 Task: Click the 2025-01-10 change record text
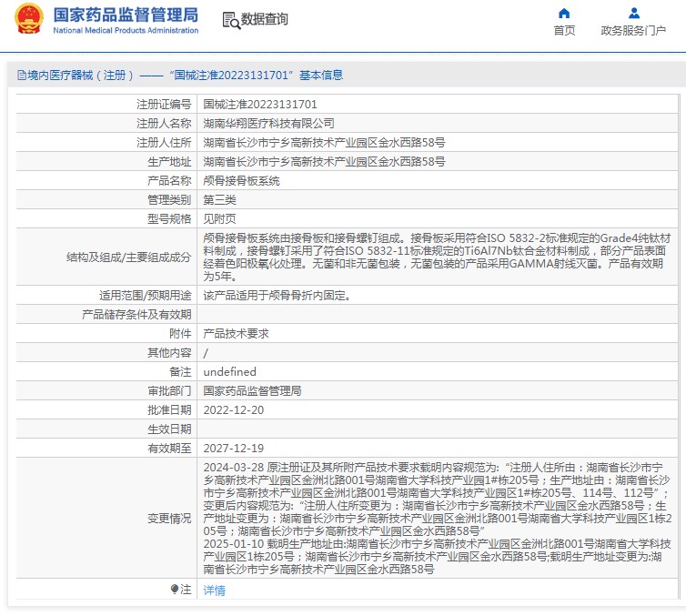pyautogui.click(x=438, y=557)
